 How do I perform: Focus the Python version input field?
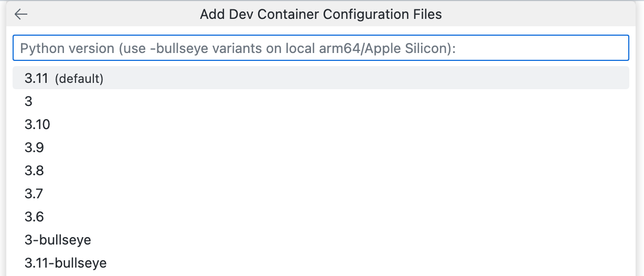point(320,48)
